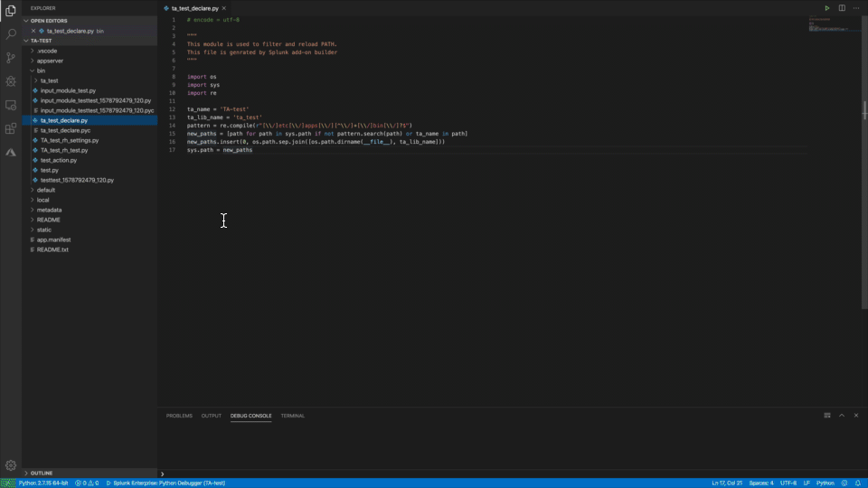Click the Azure icon in activity bar
868x488 pixels.
(x=11, y=152)
